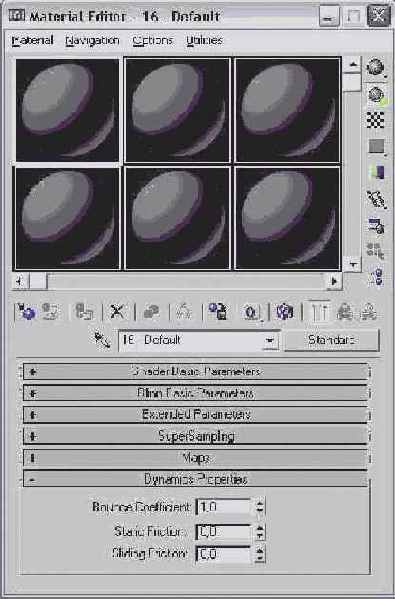This screenshot has width=395, height=599.
Task: Click sample slots horizontal scrollbar right arrow
Action: click(334, 282)
